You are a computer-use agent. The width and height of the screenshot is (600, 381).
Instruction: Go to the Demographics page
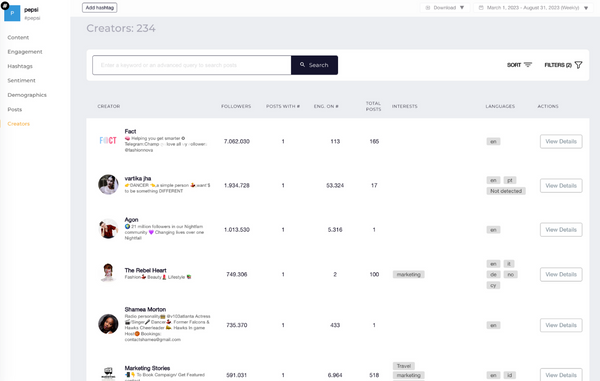(27, 95)
